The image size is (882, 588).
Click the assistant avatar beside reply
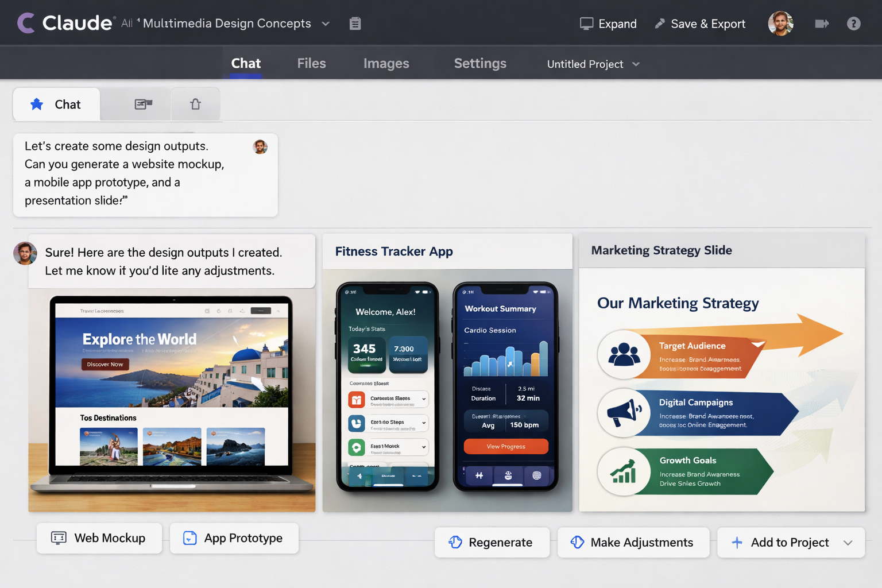click(25, 253)
